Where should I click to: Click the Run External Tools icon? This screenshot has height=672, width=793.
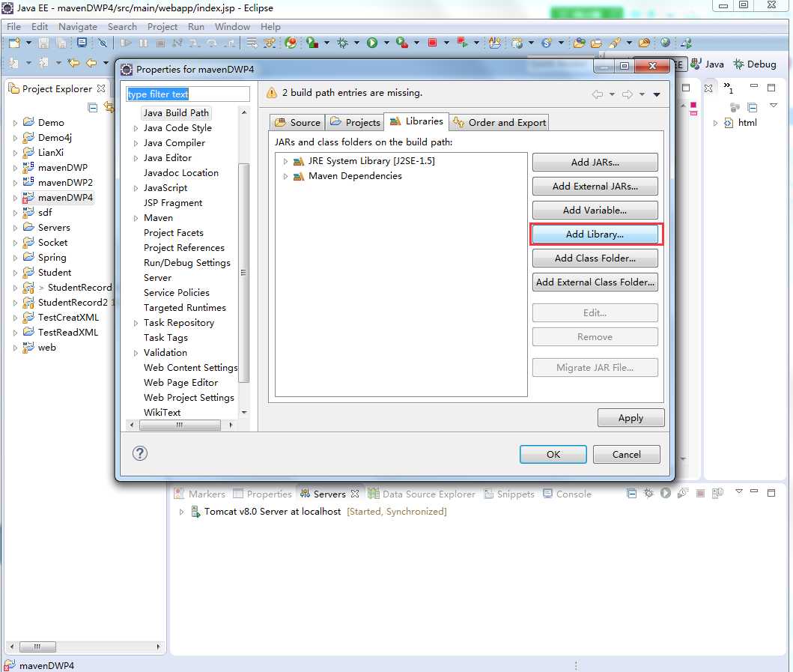[402, 43]
